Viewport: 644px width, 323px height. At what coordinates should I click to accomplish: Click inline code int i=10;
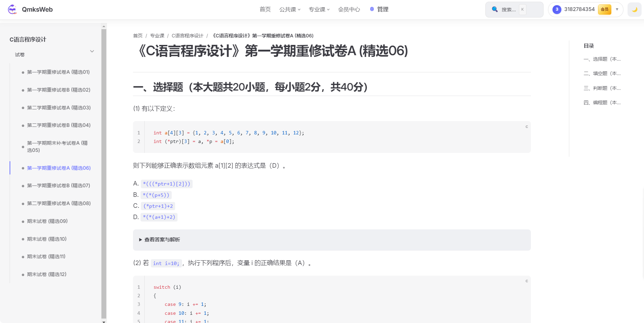pyautogui.click(x=166, y=263)
